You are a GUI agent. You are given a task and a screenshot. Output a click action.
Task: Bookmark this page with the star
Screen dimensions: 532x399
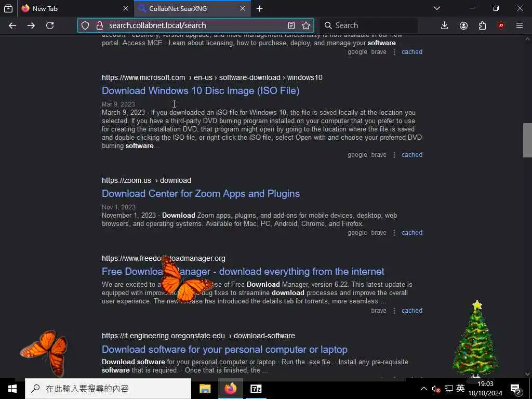tap(306, 25)
